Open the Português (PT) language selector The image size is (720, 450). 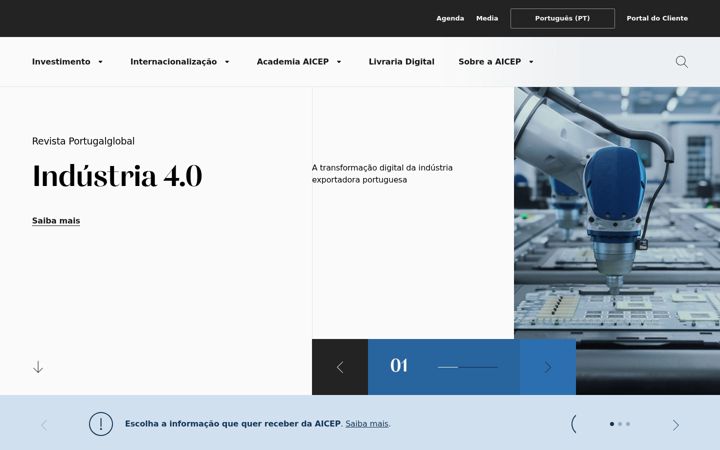coord(562,18)
